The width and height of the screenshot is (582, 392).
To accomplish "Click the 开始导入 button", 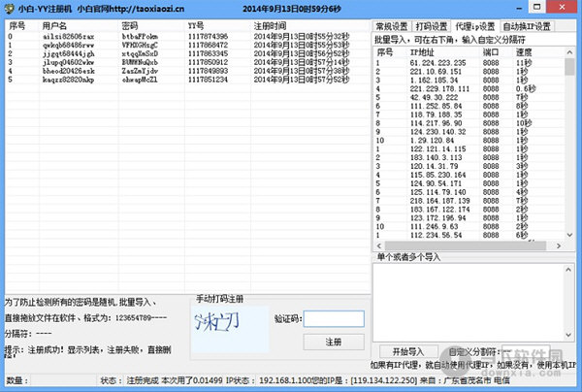I will [408, 351].
